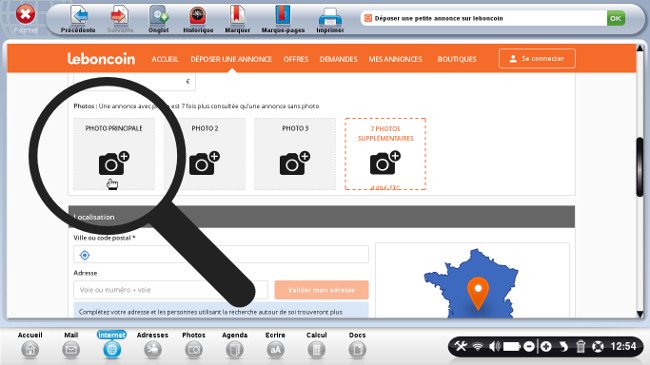This screenshot has height=365, width=650.
Task: Open the Agenda calendar app
Action: pyautogui.click(x=235, y=345)
